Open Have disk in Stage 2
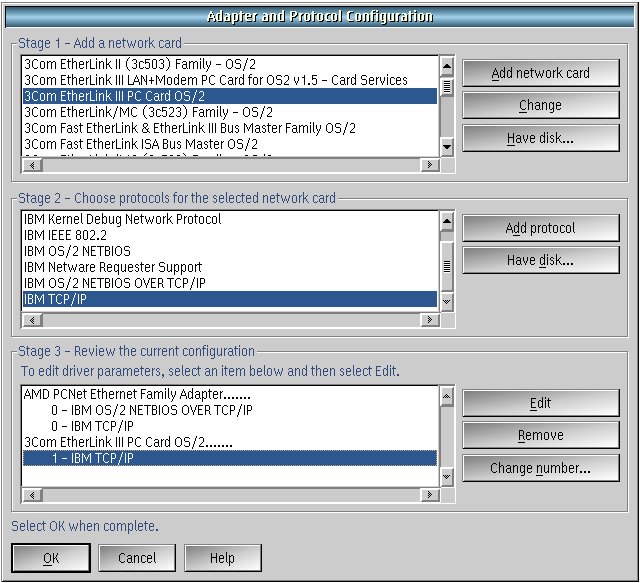This screenshot has height=583, width=640. pos(541,260)
